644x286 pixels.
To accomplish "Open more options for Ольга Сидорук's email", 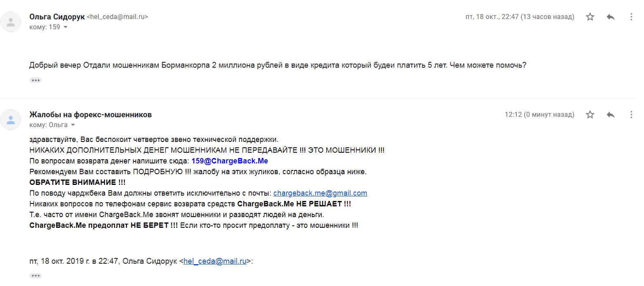I will (x=631, y=17).
